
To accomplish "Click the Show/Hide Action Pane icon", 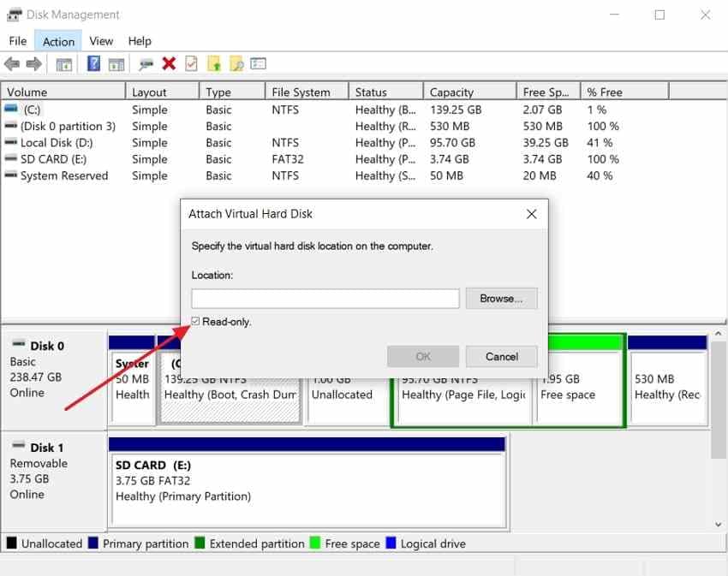I will (116, 64).
